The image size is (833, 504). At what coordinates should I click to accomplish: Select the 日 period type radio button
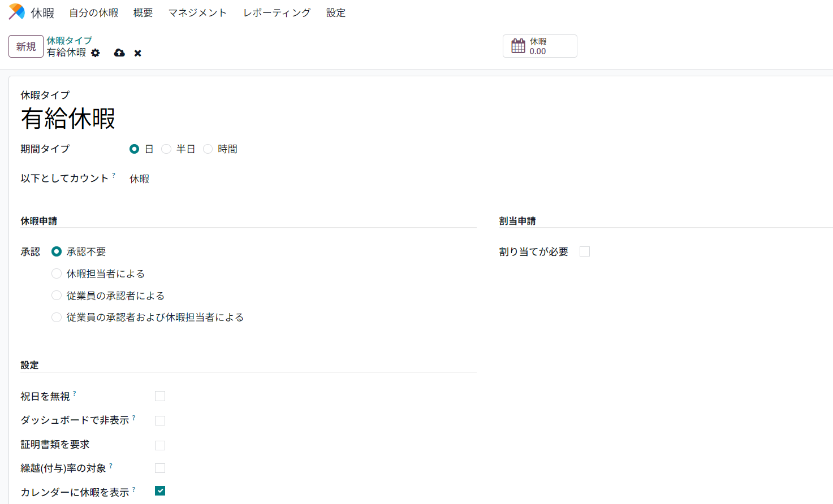pos(134,149)
